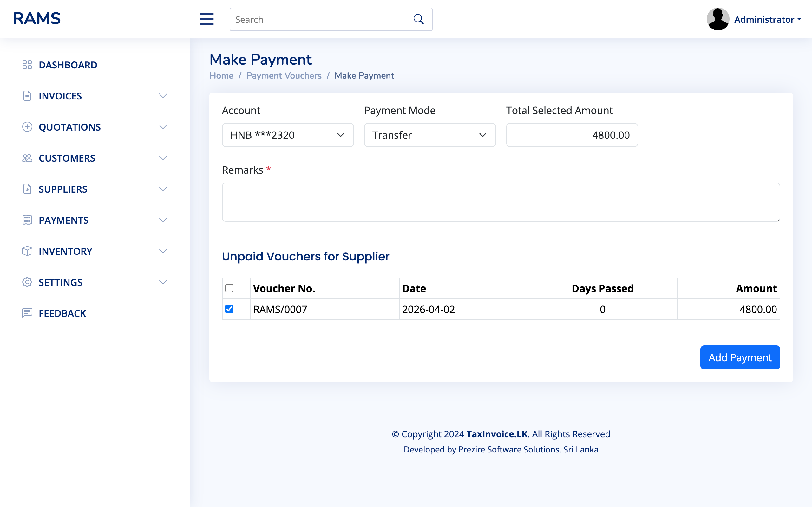The height and width of the screenshot is (507, 812).
Task: Check the Feedback speech-bubble icon
Action: click(27, 313)
